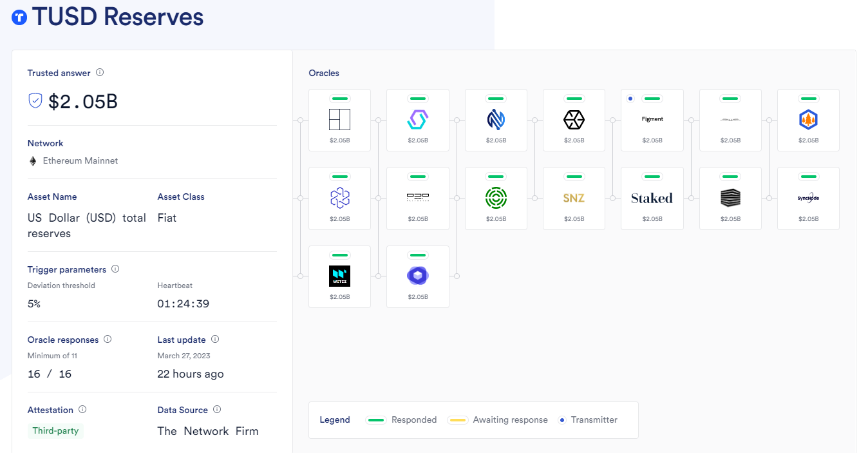Click the blue transmitter dot on Figment card

tap(630, 99)
